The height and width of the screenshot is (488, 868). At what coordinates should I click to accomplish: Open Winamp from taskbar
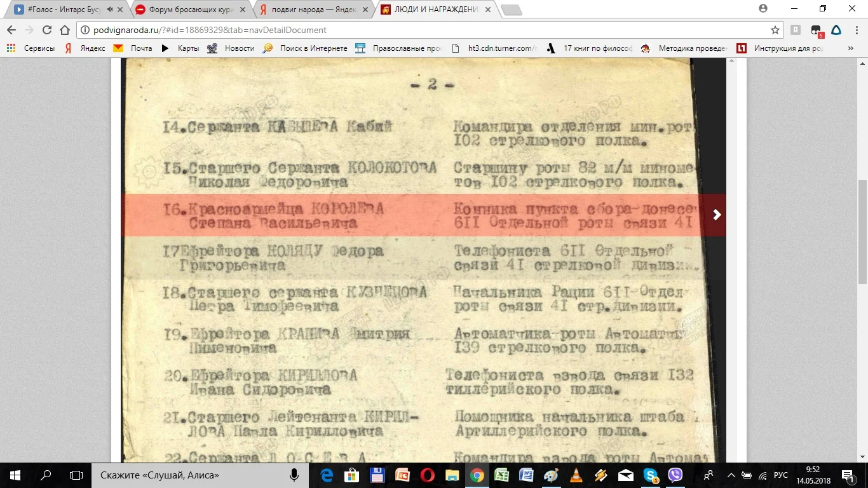tap(601, 475)
